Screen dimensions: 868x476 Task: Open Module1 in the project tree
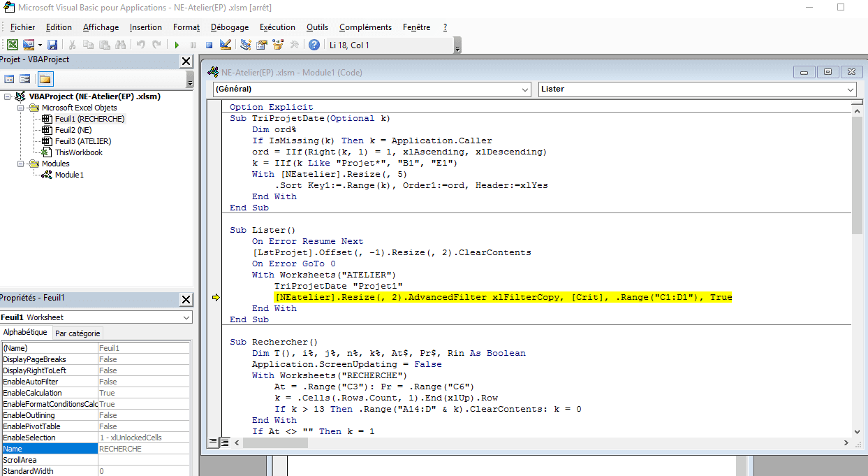pyautogui.click(x=69, y=175)
